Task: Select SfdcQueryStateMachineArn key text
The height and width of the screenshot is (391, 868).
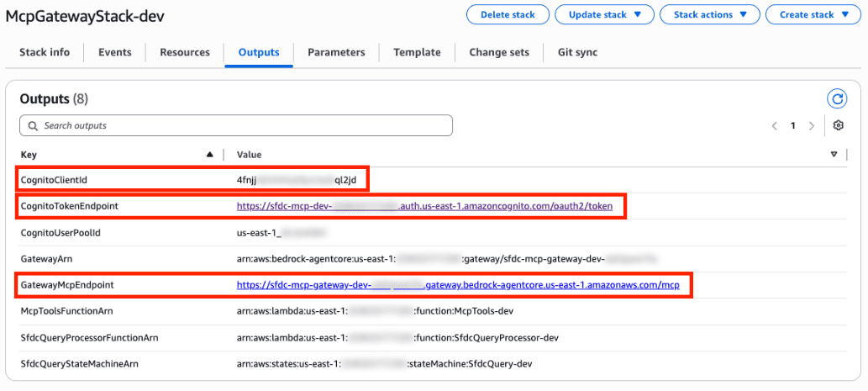Action: [x=79, y=364]
